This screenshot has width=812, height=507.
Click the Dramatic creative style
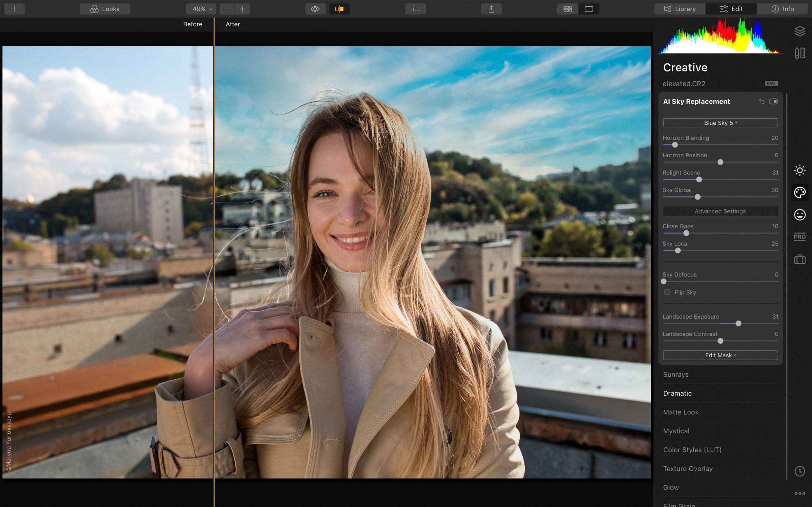678,393
